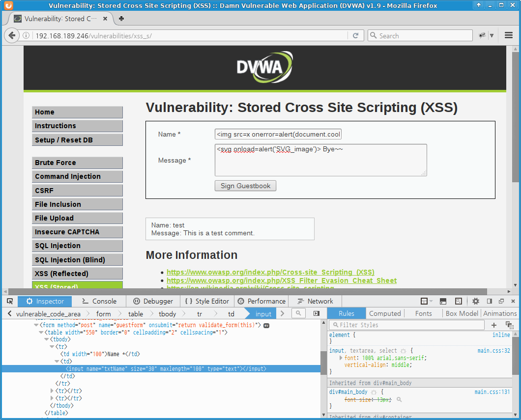Switch to the Debugger tab
The image size is (521, 420).
click(153, 301)
